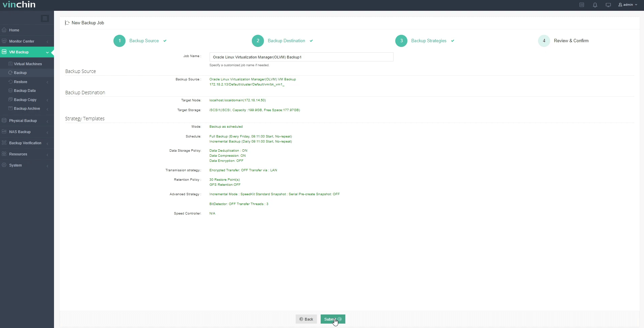
Task: Open Monitor Center menu
Action: tap(27, 41)
